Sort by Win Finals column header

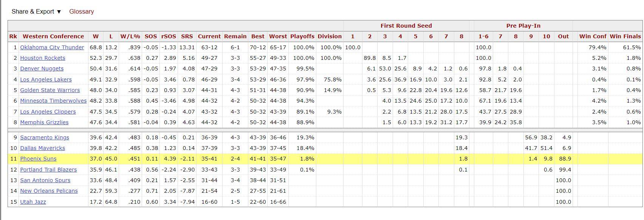[x=625, y=36]
